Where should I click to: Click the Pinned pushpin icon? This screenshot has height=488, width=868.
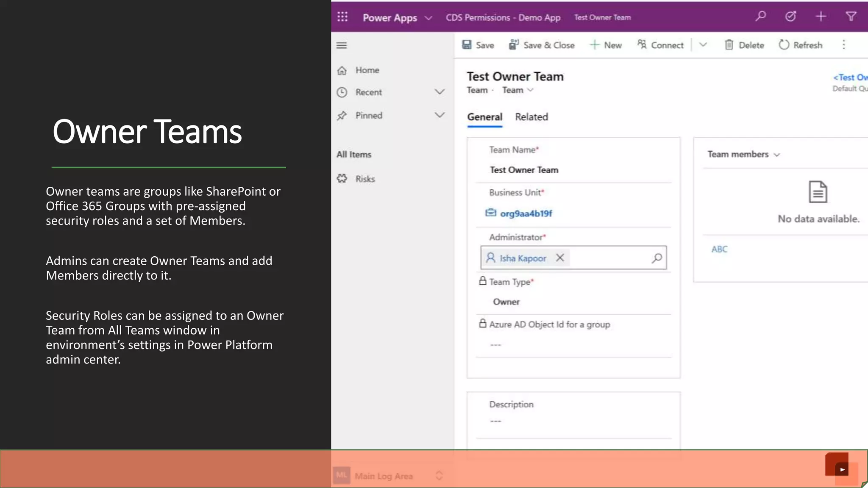coord(342,115)
